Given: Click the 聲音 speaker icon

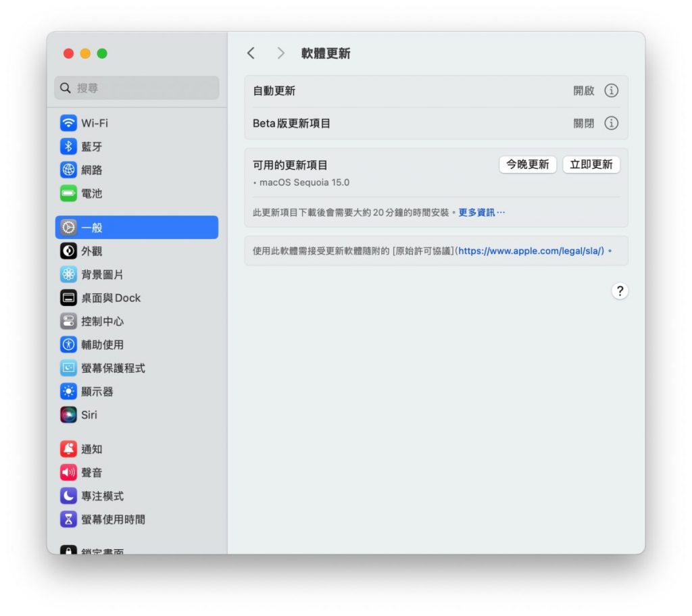Looking at the screenshot, I should (68, 473).
